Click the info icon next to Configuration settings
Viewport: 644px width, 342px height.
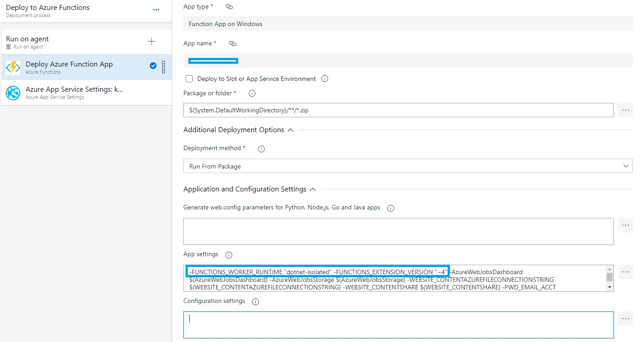[256, 302]
